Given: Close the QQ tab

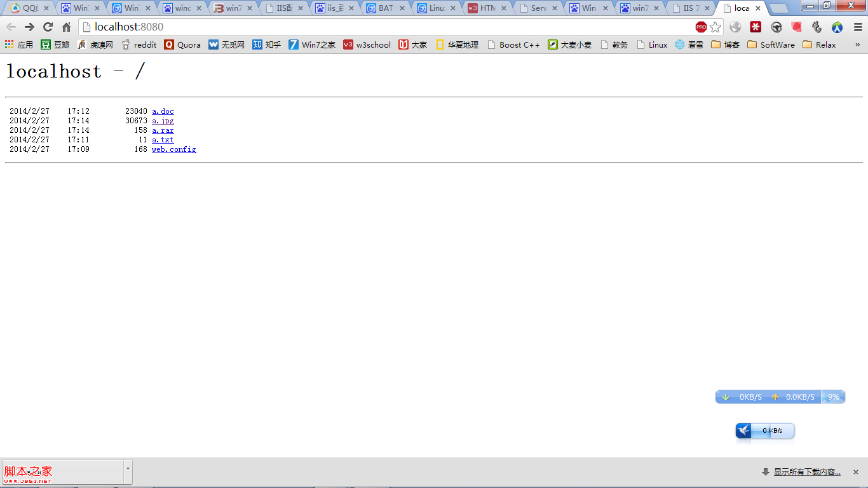Looking at the screenshot, I should [x=46, y=8].
